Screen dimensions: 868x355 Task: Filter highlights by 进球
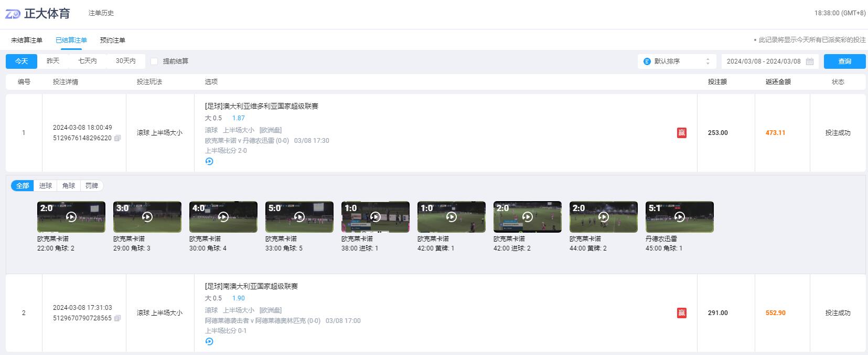(46, 186)
